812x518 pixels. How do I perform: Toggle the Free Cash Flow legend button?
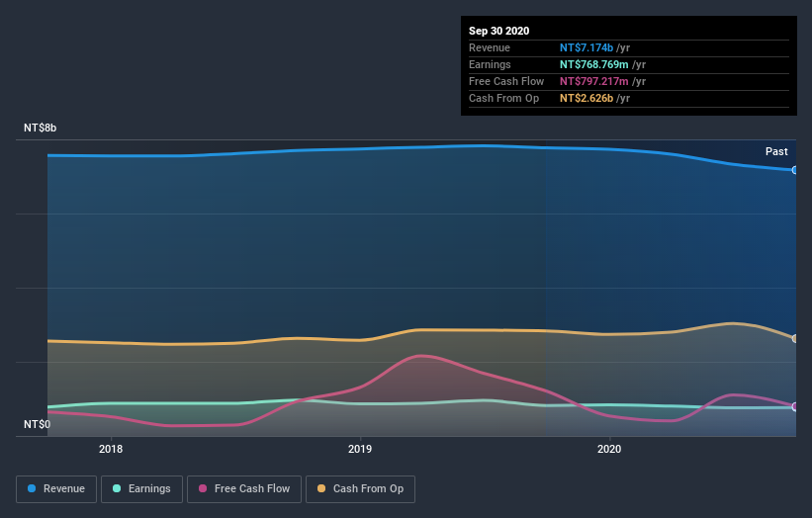click(244, 489)
